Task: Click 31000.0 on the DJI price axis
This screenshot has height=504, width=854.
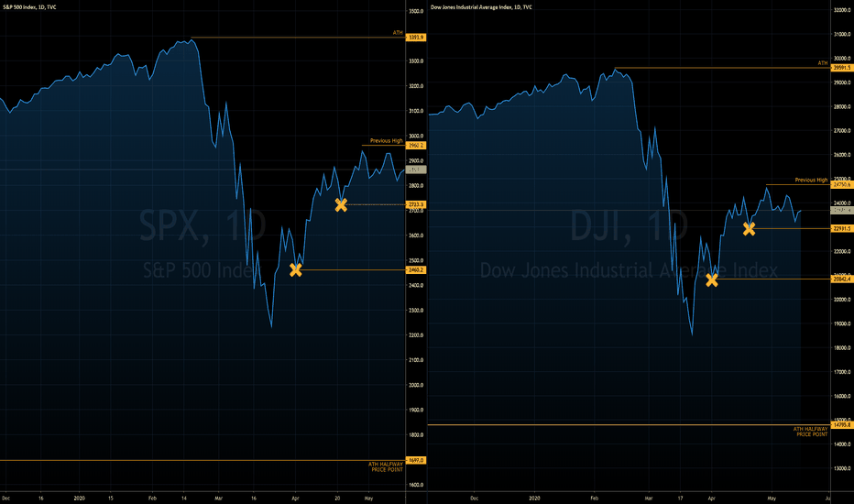Action: pos(842,34)
